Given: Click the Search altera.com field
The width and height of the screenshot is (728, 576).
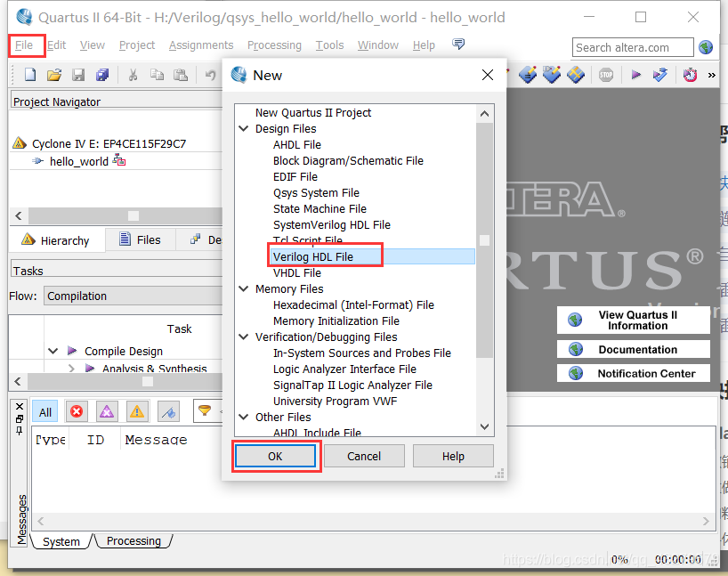Looking at the screenshot, I should click(x=633, y=47).
